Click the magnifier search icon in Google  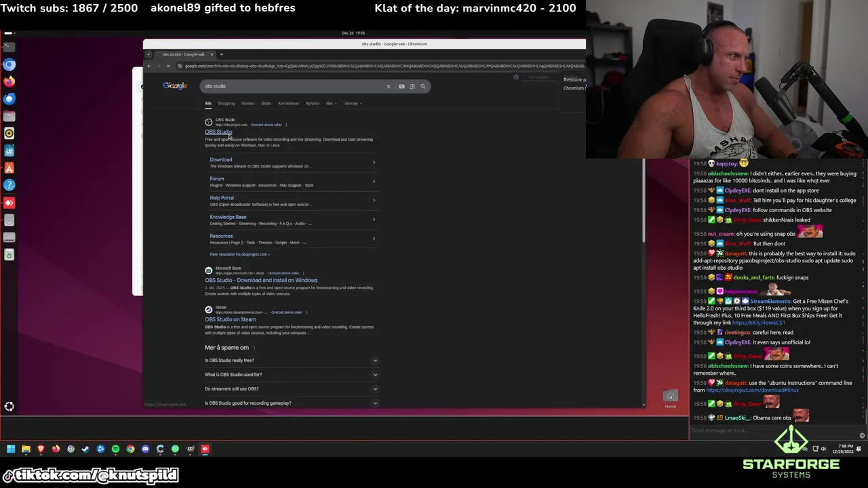pos(423,86)
